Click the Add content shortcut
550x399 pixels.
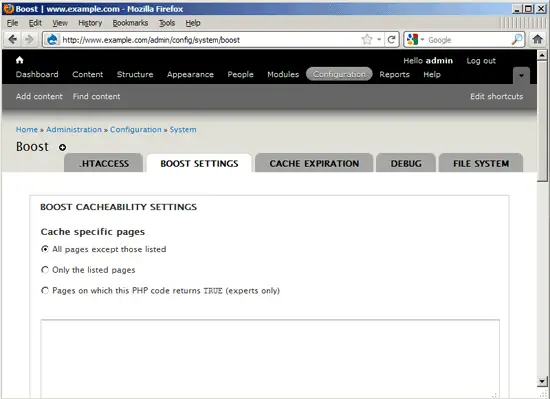point(39,96)
